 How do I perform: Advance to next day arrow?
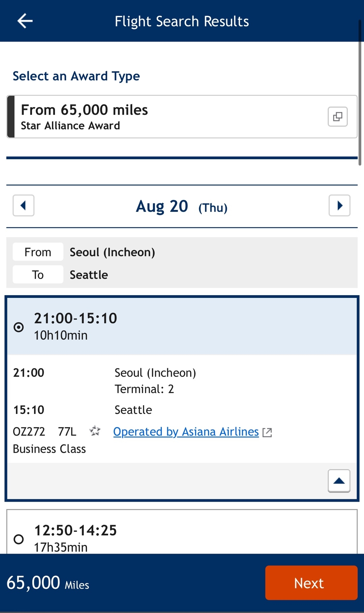[x=339, y=205]
